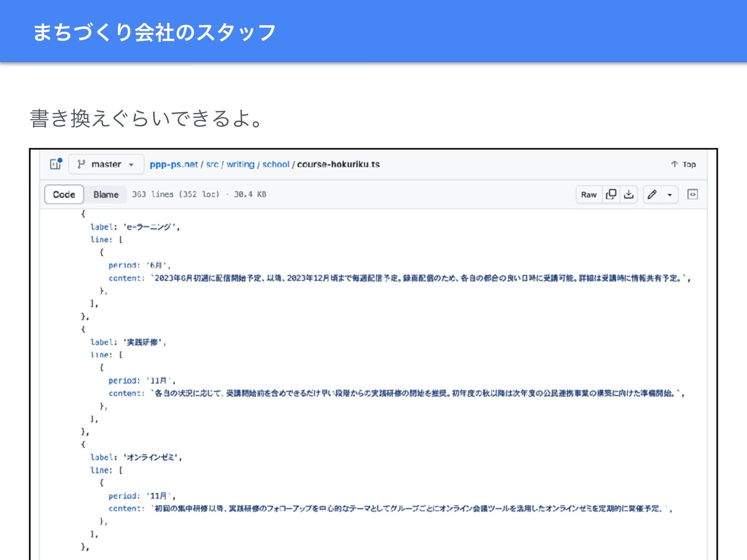Open the Raw file view
The width and height of the screenshot is (747, 560).
point(589,194)
